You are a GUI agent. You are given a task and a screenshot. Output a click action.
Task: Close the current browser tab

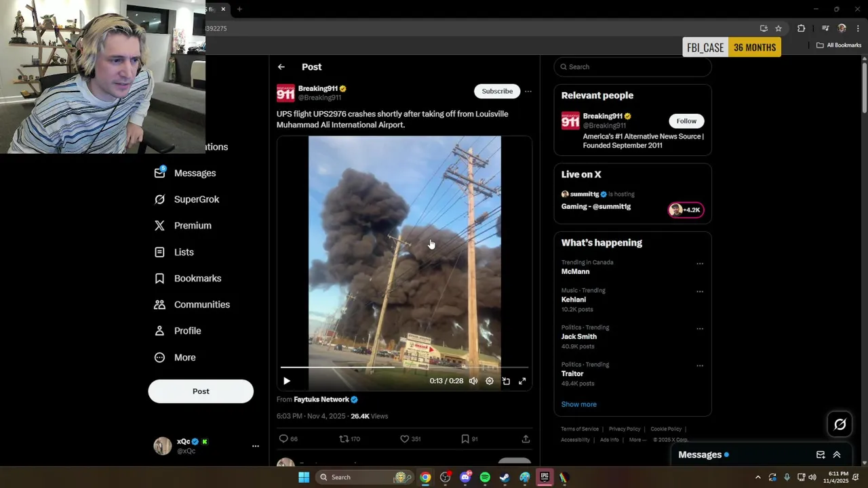223,9
